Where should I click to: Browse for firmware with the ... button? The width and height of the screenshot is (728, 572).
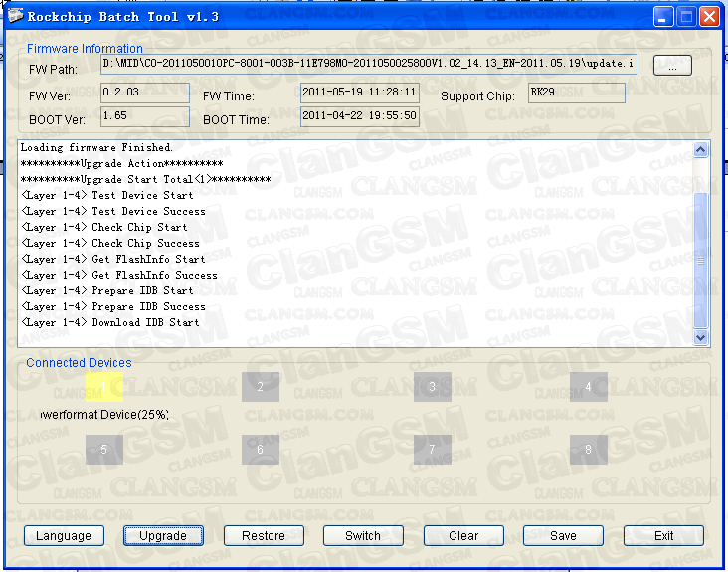(x=672, y=66)
